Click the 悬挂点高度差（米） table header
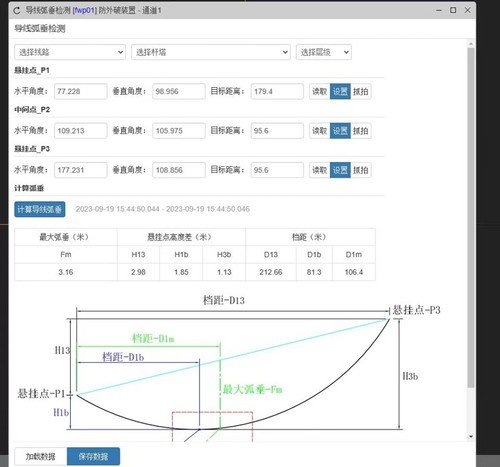Viewport: 500px width, 467px height. pyautogui.click(x=181, y=237)
